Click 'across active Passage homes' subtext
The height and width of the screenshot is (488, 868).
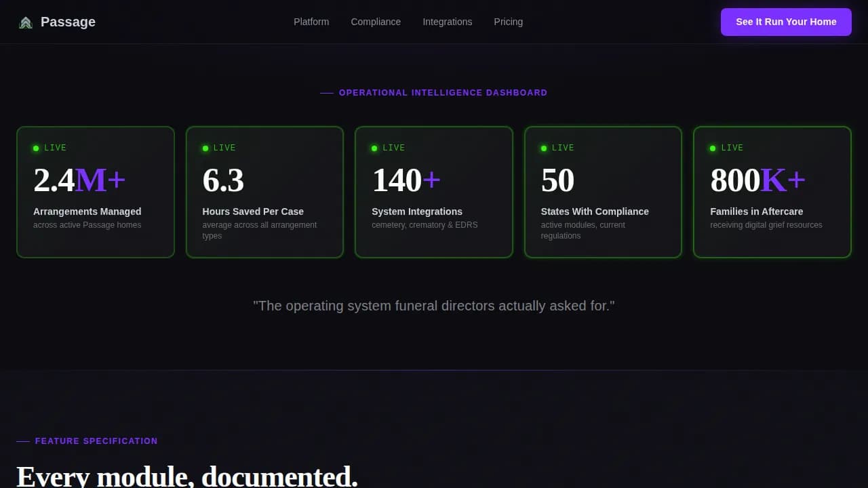coord(87,225)
